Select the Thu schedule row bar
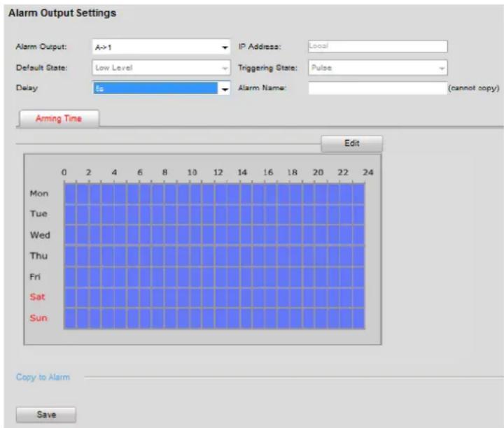 (x=214, y=256)
